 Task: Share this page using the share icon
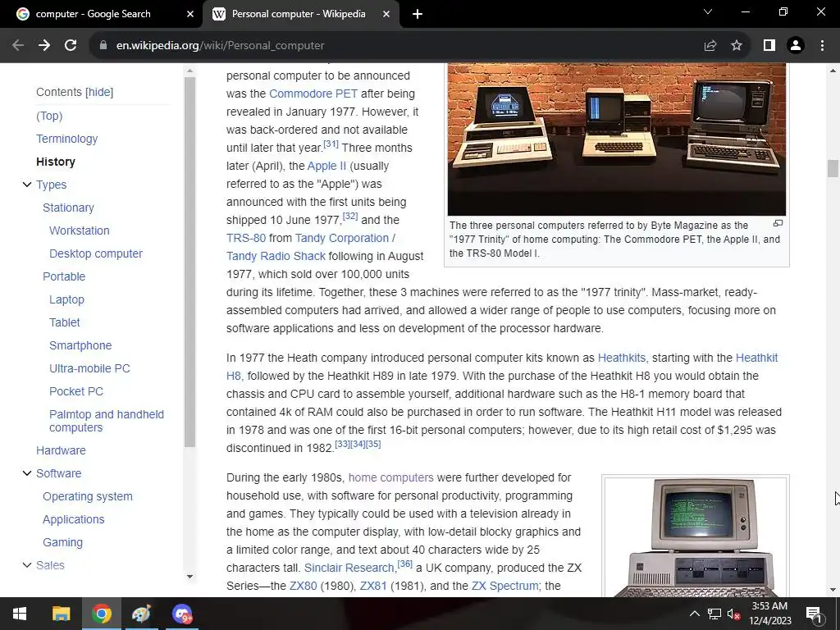point(710,46)
